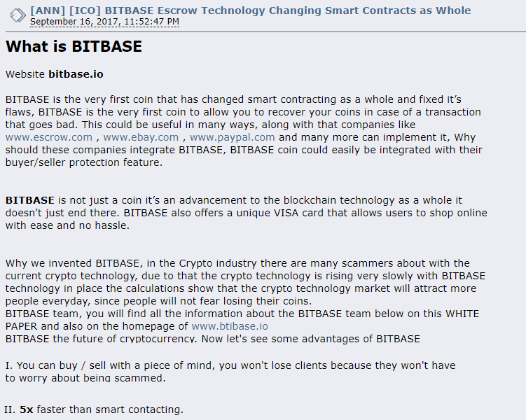
Task: Open the BITBASE Escrow Technology thread title link
Action: [x=250, y=10]
